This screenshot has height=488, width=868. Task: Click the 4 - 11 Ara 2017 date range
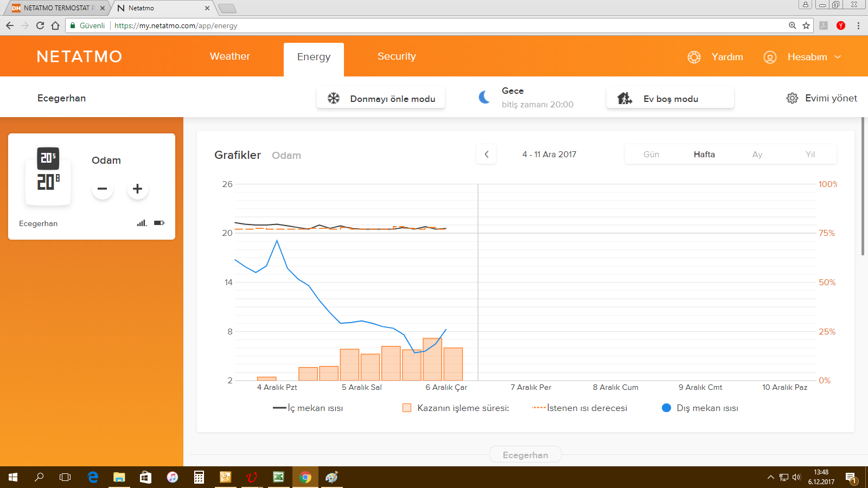pos(549,155)
